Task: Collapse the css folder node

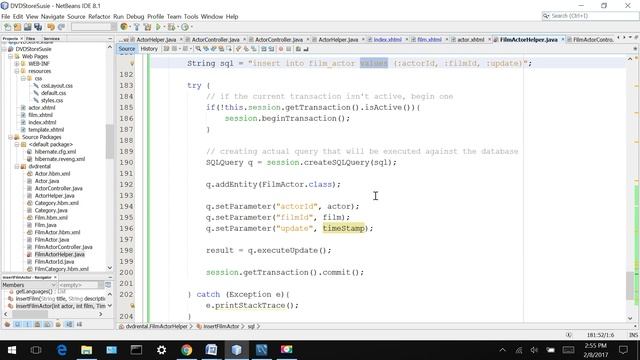Action: pos(23,78)
